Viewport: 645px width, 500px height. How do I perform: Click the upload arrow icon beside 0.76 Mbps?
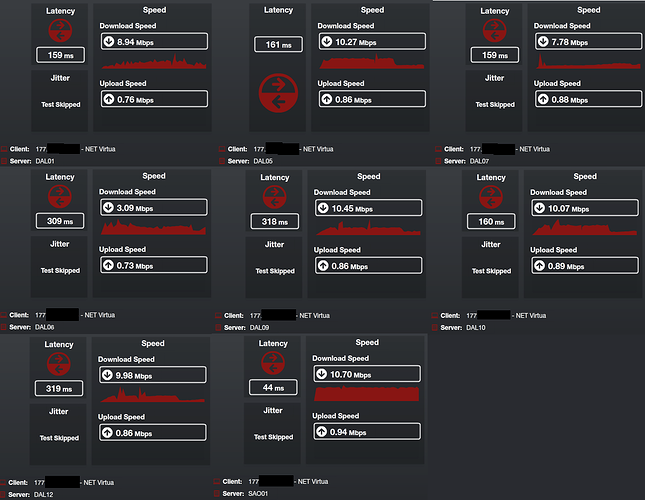pyautogui.click(x=111, y=99)
